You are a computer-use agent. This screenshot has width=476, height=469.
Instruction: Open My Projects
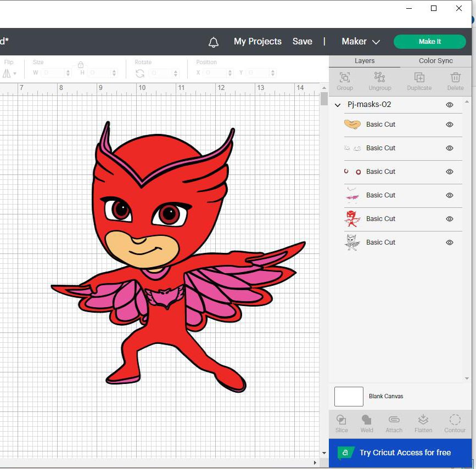pyautogui.click(x=257, y=42)
